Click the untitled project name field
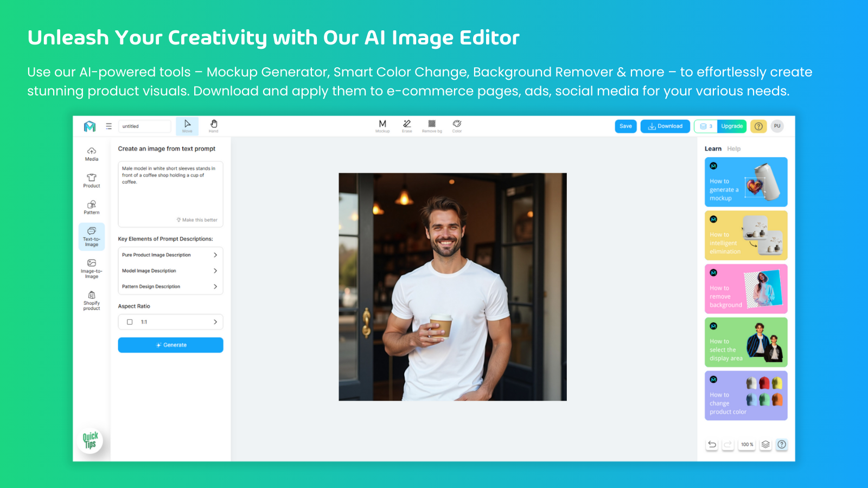868x488 pixels. pyautogui.click(x=144, y=126)
